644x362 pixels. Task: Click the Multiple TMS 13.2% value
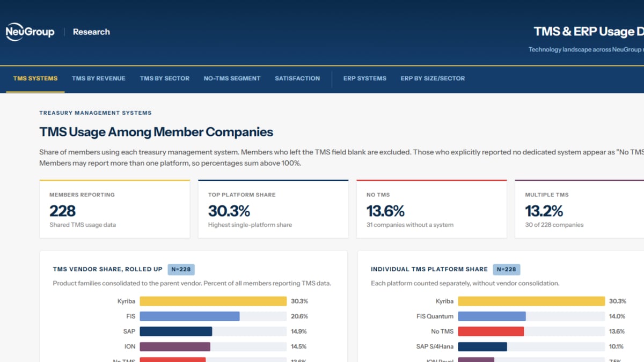tap(544, 210)
